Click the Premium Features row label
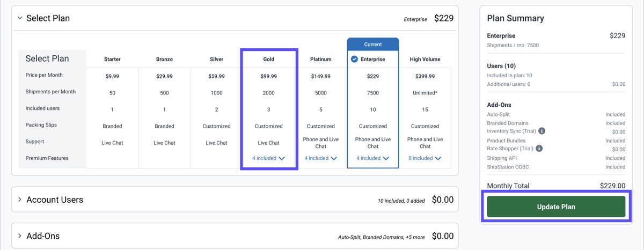 click(x=47, y=158)
